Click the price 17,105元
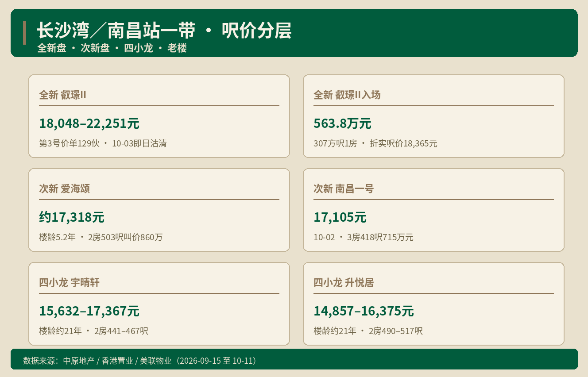588x377 pixels. [x=340, y=217]
